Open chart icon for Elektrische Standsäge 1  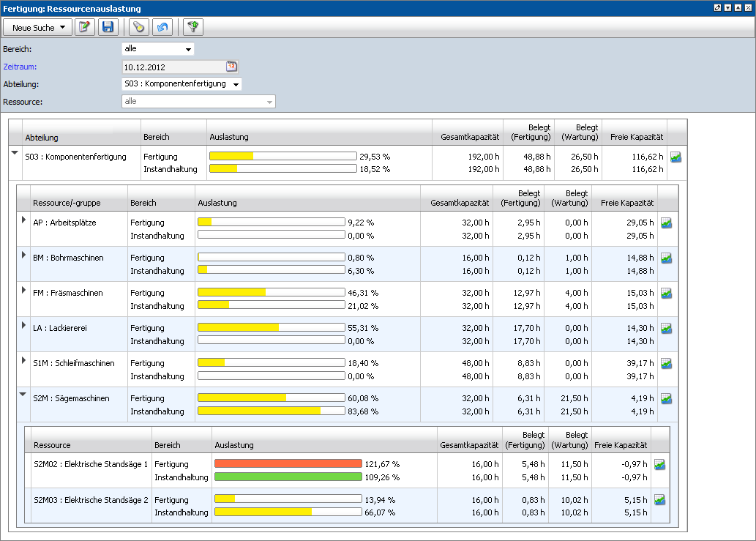(659, 465)
